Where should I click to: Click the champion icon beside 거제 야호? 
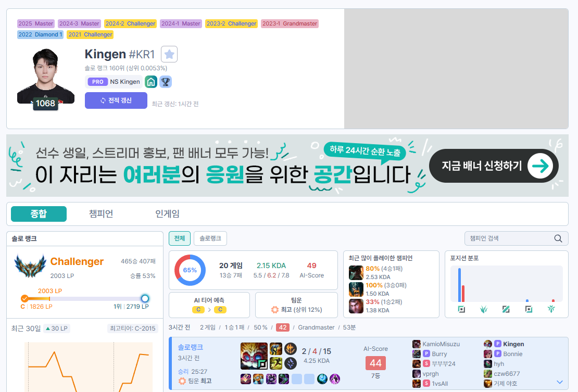(x=488, y=384)
